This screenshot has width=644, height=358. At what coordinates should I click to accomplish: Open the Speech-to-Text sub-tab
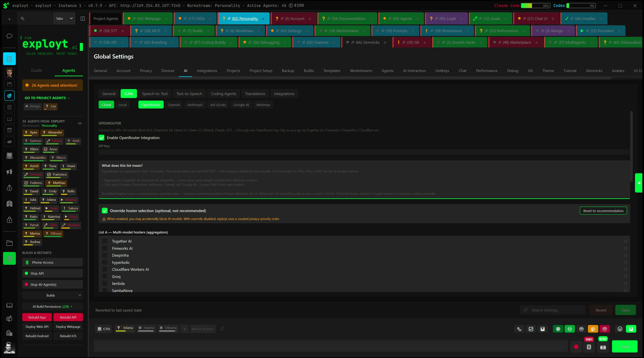pyautogui.click(x=155, y=94)
